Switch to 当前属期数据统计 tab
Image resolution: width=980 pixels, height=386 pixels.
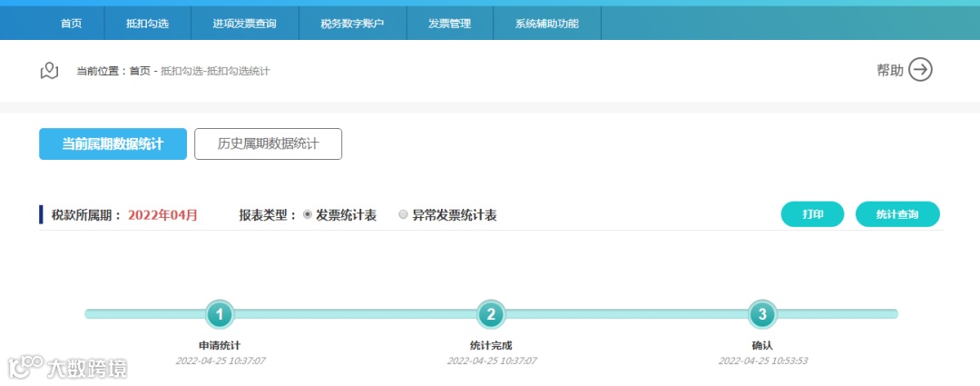[x=113, y=144]
